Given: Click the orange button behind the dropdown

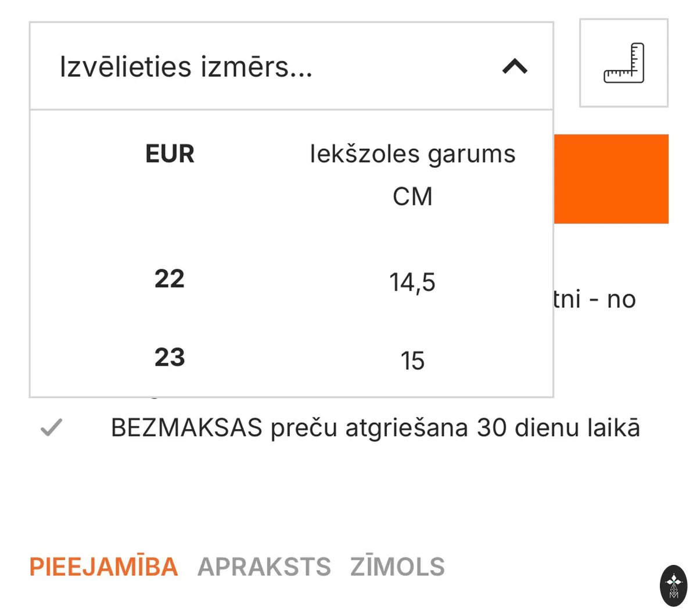Looking at the screenshot, I should pos(611,179).
